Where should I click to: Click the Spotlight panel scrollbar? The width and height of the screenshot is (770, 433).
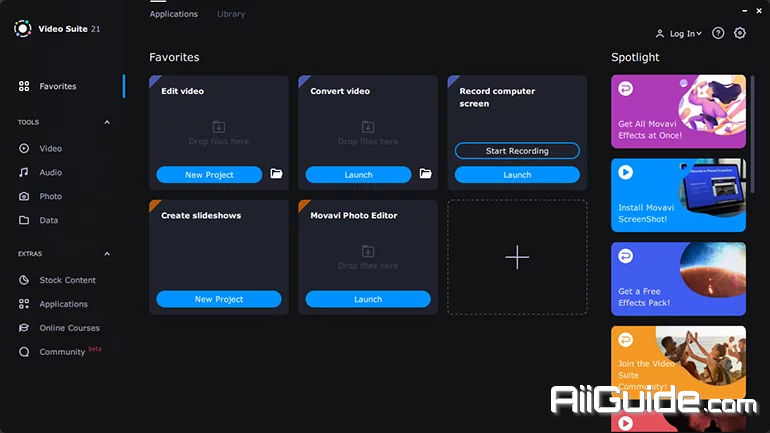[x=752, y=134]
